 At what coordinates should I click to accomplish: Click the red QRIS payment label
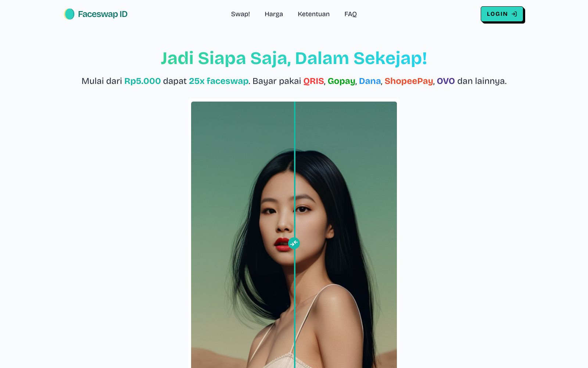click(313, 81)
